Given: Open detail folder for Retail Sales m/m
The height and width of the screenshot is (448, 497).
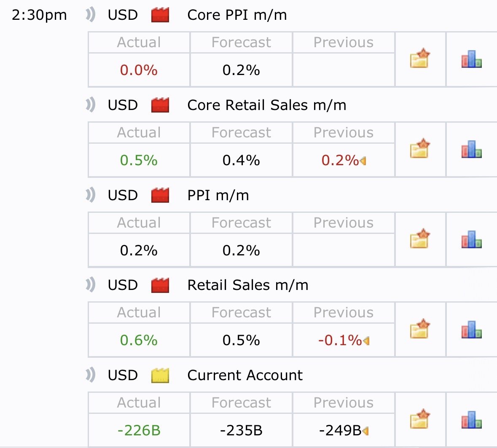Looking at the screenshot, I should (x=419, y=329).
